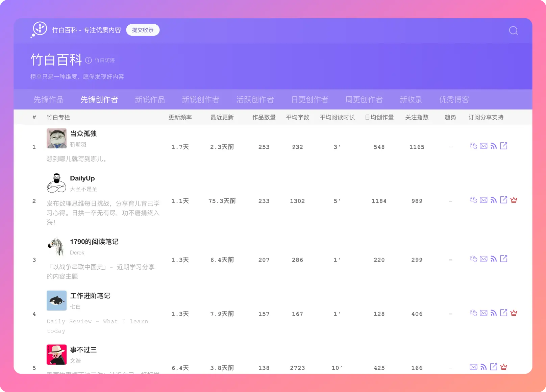Click the 竹白百科 logo icon
546x392 pixels.
point(39,29)
